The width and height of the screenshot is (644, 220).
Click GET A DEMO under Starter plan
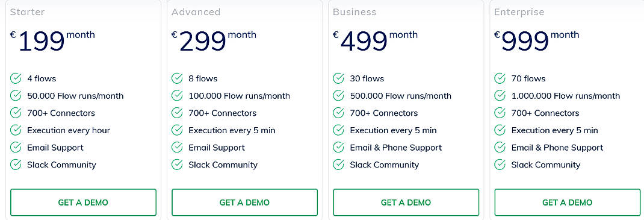coord(83,203)
